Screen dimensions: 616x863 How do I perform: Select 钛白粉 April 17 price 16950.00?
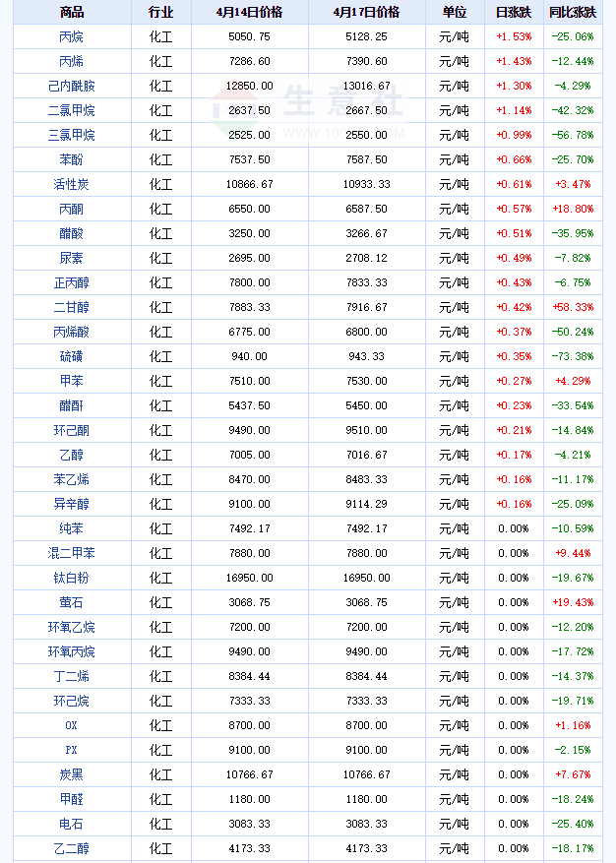[367, 578]
